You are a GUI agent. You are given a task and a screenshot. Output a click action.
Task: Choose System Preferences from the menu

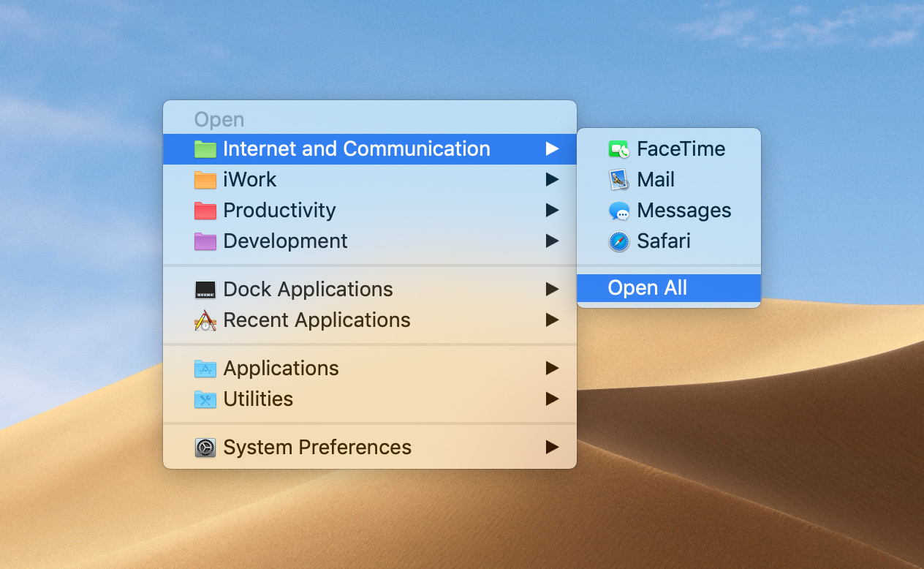317,447
